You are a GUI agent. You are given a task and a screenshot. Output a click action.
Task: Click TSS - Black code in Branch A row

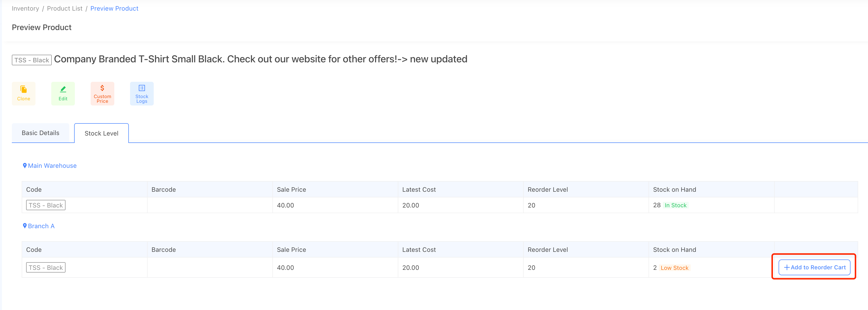(x=46, y=268)
